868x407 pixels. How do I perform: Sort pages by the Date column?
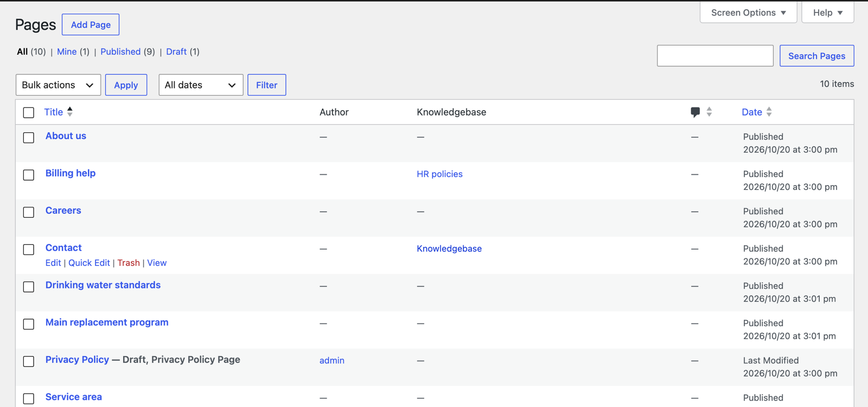click(757, 112)
